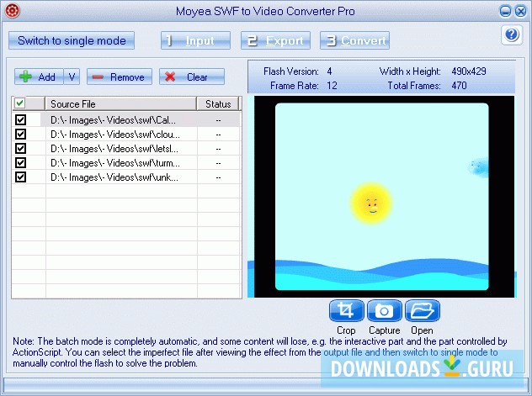Click the Crop tool icon

347,310
